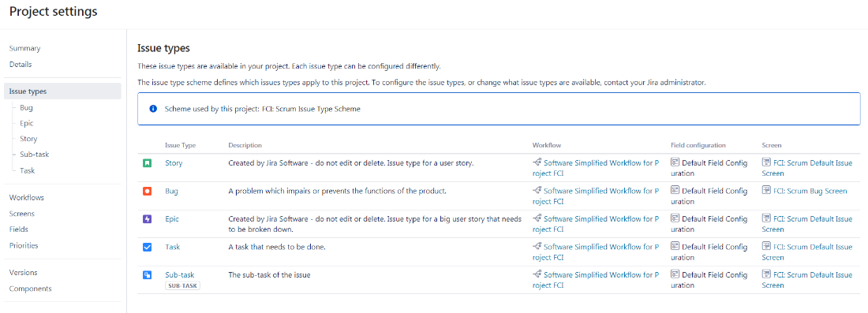Click the workflow icon in Story row

point(537,162)
